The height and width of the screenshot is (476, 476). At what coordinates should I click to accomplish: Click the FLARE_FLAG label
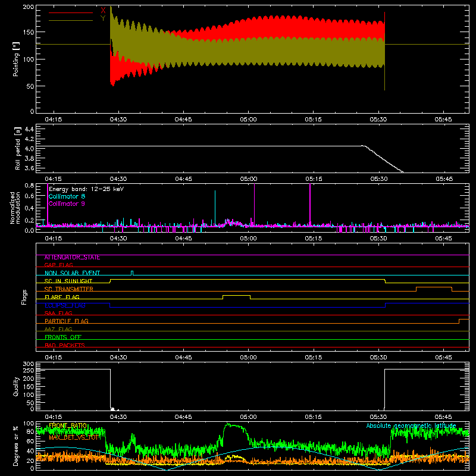pos(62,297)
